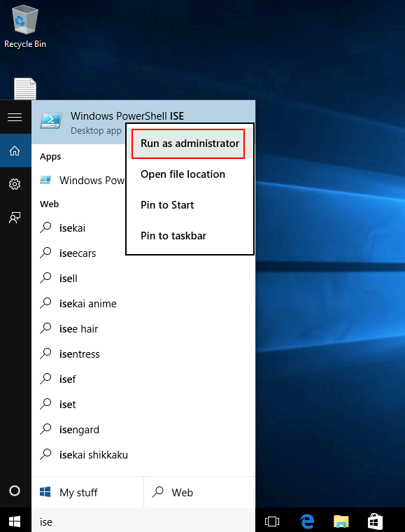Open the hamburger menu in Start sidebar

point(15,117)
